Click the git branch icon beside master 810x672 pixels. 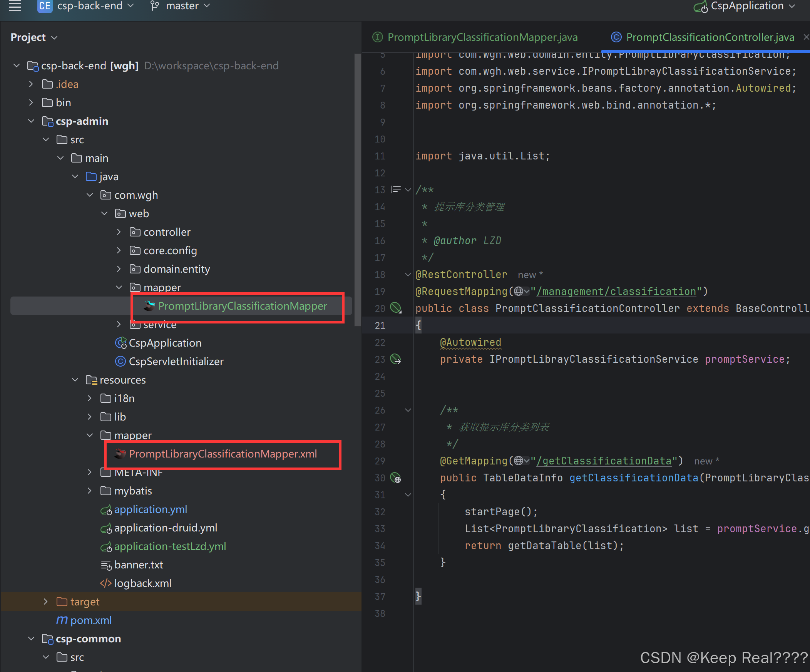(x=155, y=6)
